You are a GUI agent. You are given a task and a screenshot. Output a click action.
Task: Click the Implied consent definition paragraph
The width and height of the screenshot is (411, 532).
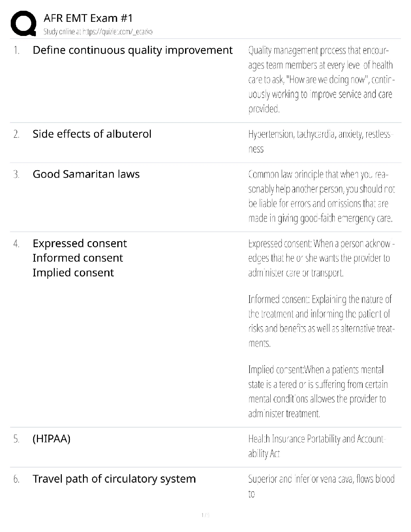coord(318,392)
